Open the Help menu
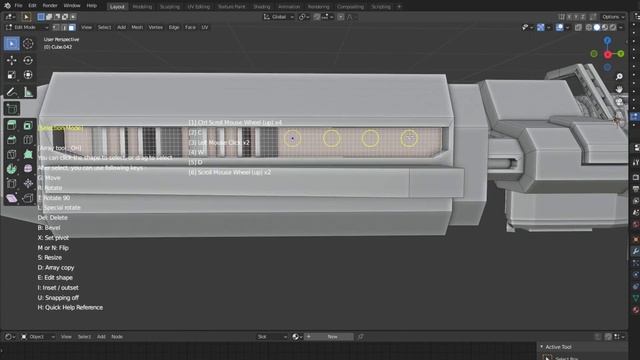This screenshot has width=640, height=360. point(92,6)
